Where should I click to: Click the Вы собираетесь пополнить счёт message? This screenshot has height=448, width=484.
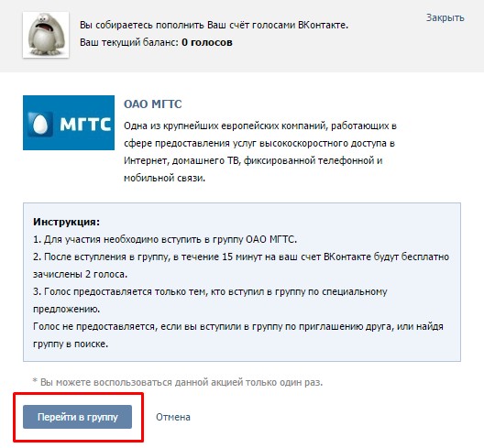click(214, 25)
